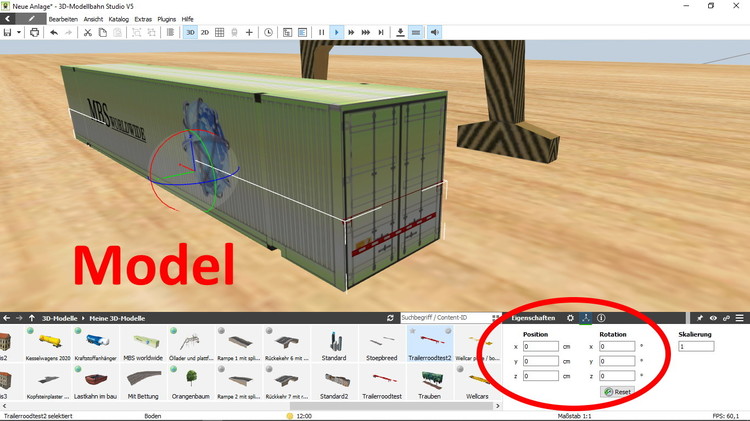750x421 pixels.
Task: Select the Mit Bettung track model
Action: pos(143,382)
